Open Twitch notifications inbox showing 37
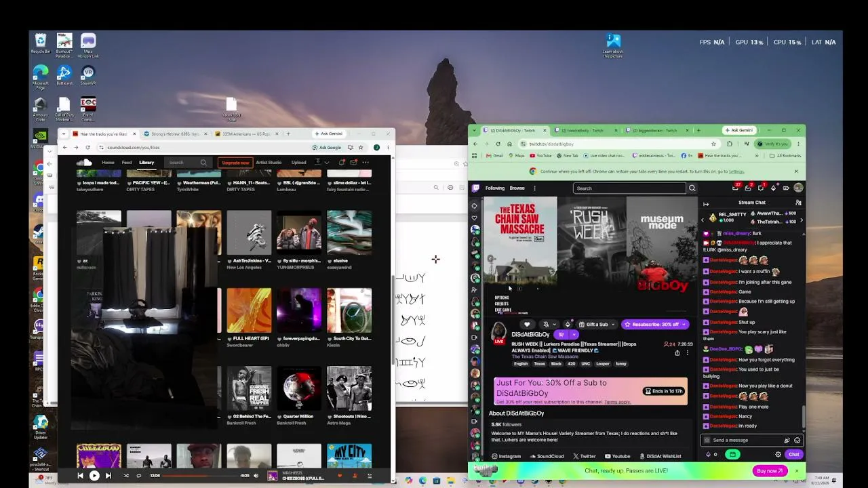 (736, 188)
